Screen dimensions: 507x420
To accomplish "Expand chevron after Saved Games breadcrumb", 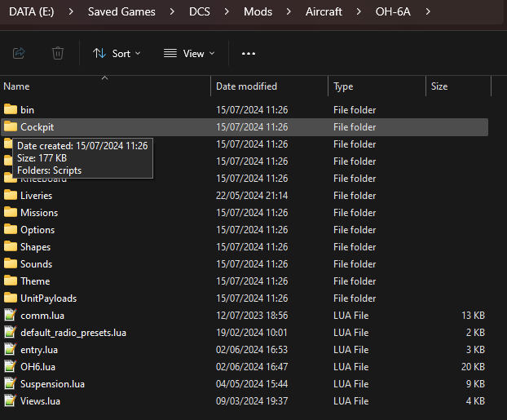I will point(172,11).
